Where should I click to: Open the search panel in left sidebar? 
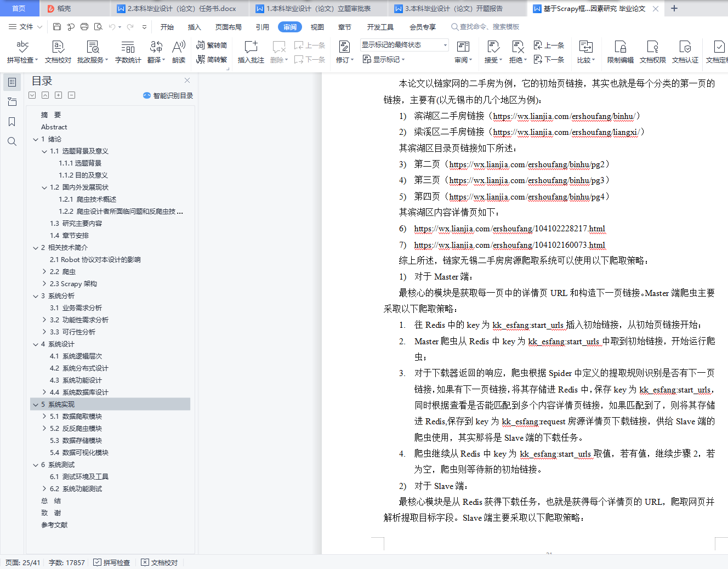click(12, 141)
